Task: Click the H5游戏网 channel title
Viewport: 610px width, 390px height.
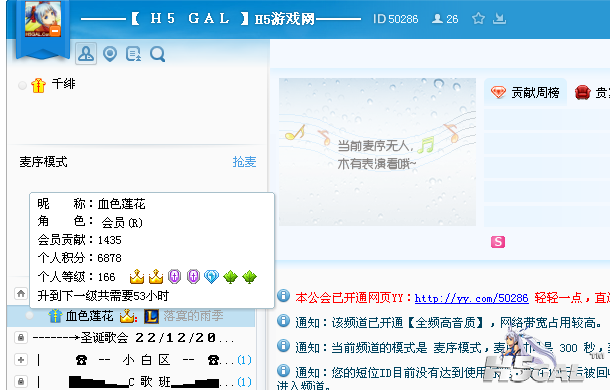Action: [x=285, y=19]
